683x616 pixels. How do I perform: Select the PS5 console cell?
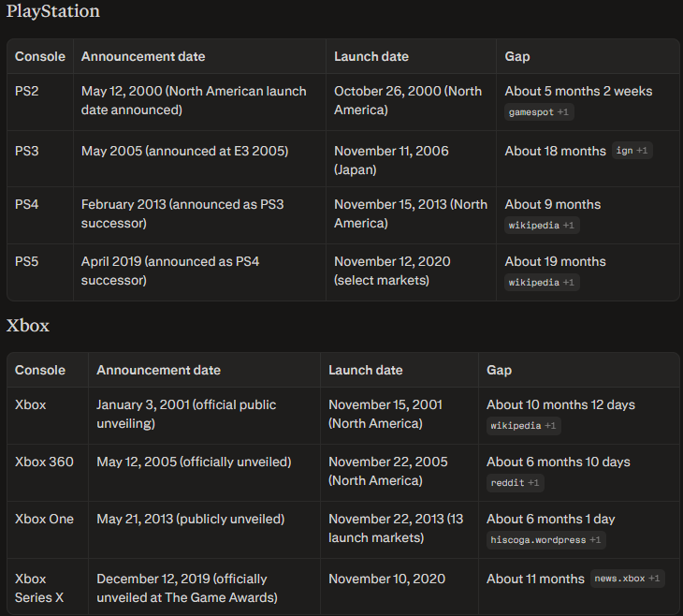(40, 272)
